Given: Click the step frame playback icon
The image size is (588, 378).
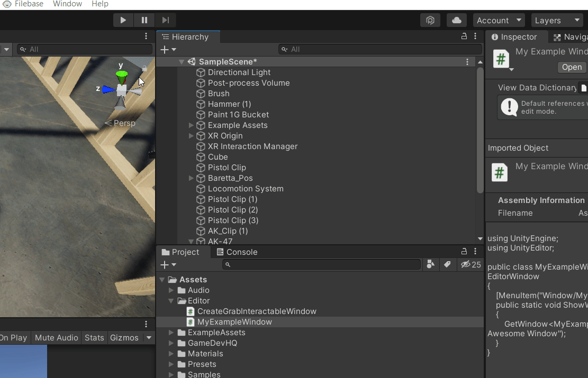Looking at the screenshot, I should 165,20.
